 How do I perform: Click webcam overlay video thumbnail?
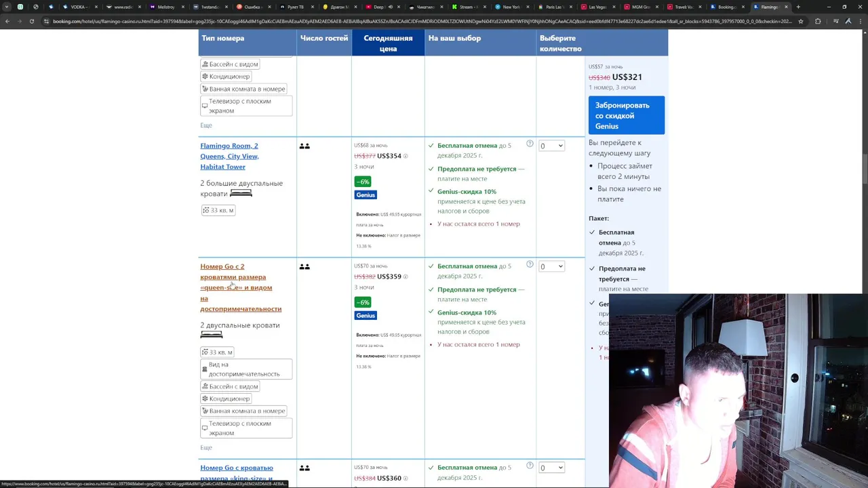pyautogui.click(x=738, y=390)
